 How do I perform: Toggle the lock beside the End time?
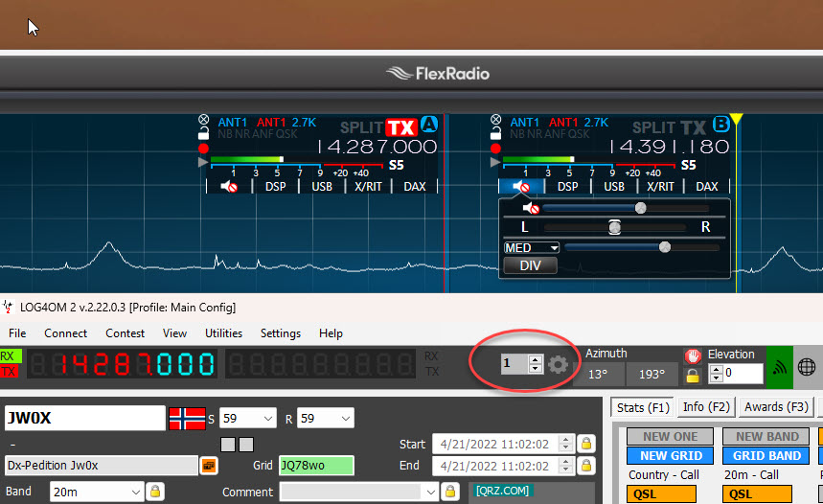pos(586,466)
